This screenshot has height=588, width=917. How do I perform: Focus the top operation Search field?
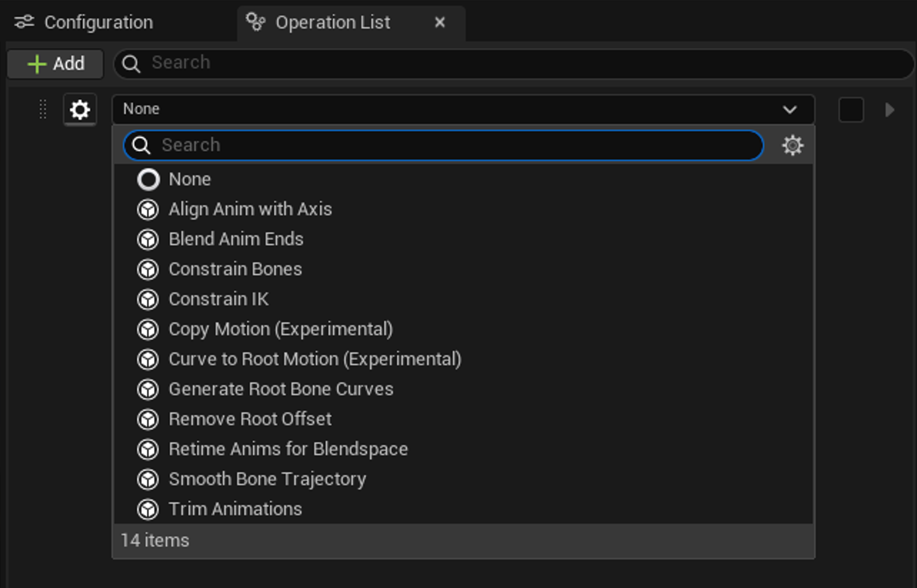[514, 63]
